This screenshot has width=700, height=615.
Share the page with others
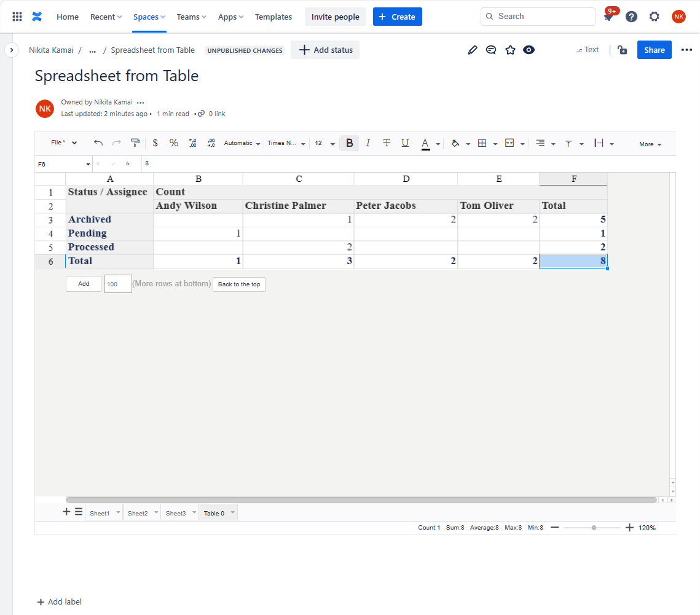click(x=654, y=50)
